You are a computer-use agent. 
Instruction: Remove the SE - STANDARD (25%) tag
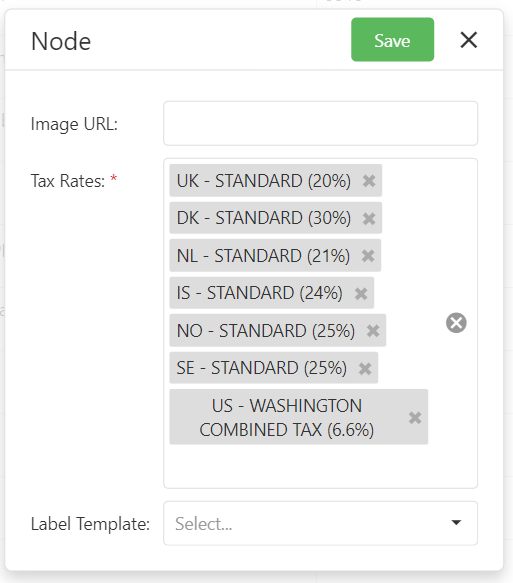pyautogui.click(x=365, y=368)
